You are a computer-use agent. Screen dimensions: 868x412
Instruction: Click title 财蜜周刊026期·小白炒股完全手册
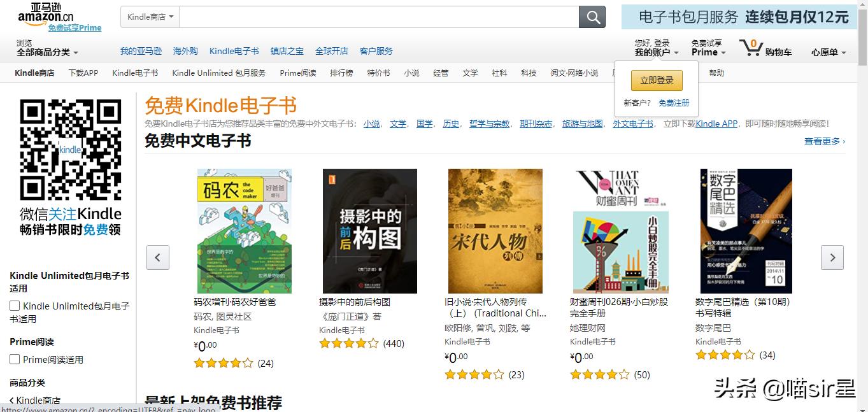pos(619,308)
